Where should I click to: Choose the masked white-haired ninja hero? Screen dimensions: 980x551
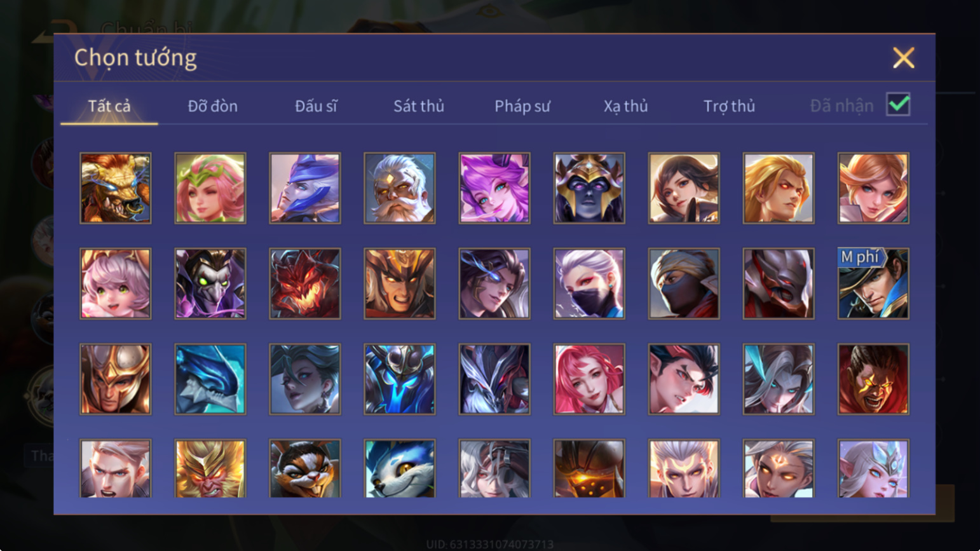[x=589, y=283]
